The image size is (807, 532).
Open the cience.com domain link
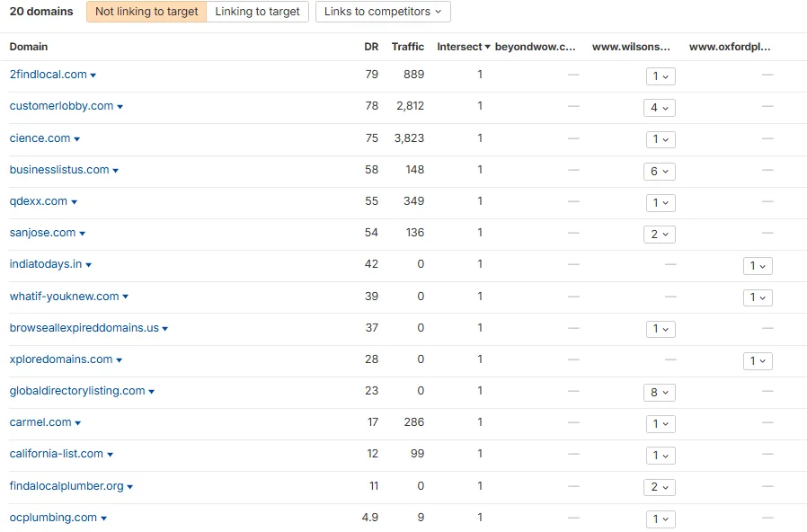(x=39, y=137)
